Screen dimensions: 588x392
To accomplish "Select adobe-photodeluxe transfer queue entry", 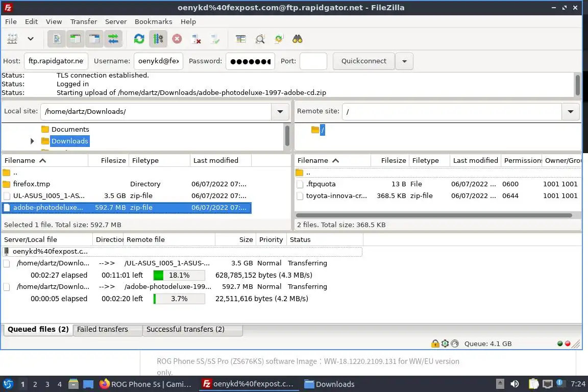I will click(x=182, y=286).
